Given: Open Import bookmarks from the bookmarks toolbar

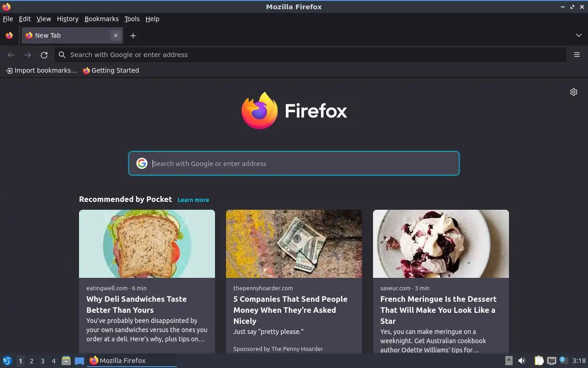Looking at the screenshot, I should pos(41,70).
